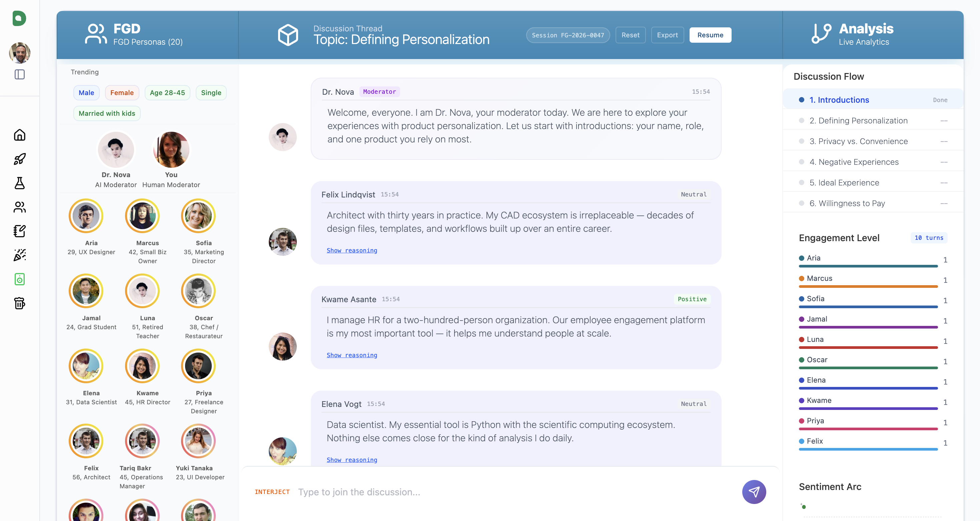Click the home icon in sidebar

pyautogui.click(x=19, y=135)
